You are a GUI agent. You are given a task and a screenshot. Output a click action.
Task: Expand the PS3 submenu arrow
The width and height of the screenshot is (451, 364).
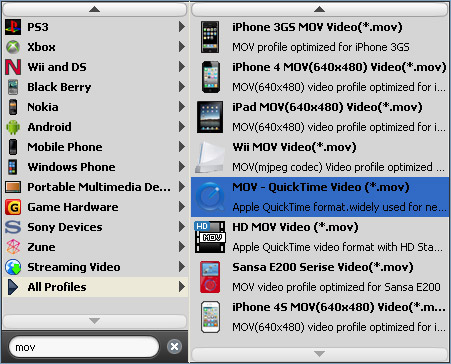coord(182,27)
